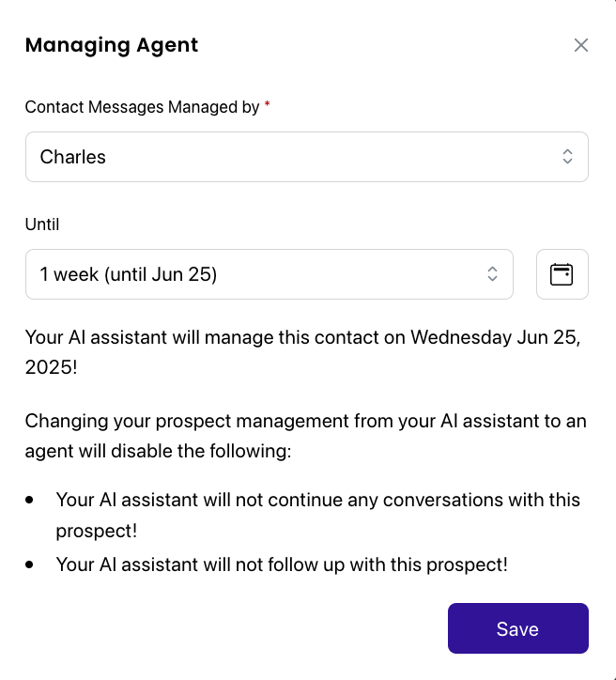Click the Managing Agent heading

point(112,45)
